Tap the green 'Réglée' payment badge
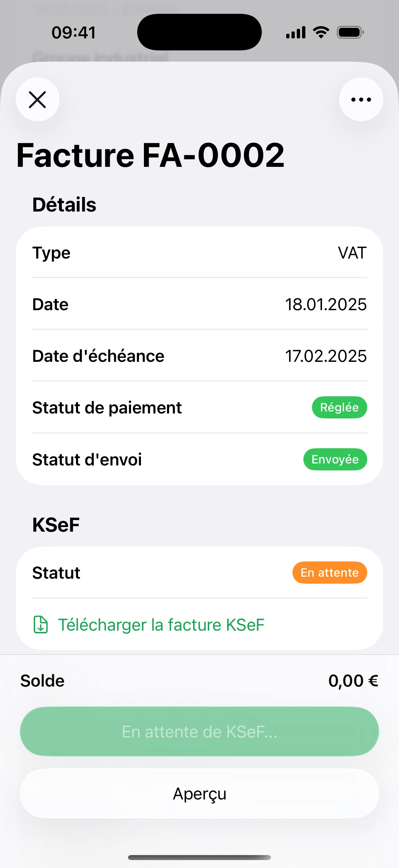Screen dimensions: 399x868 (x=339, y=408)
